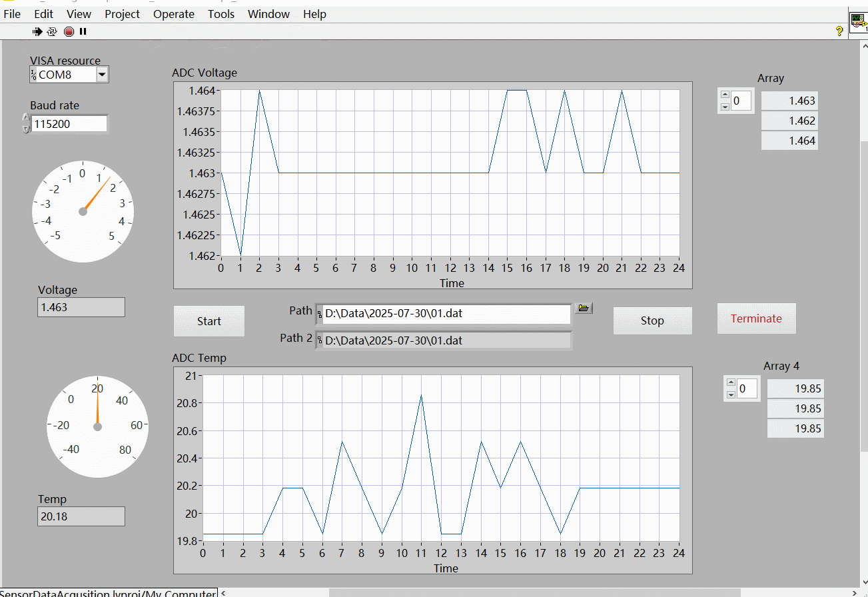
Task: Pause execution with the Pause icon
Action: [83, 31]
